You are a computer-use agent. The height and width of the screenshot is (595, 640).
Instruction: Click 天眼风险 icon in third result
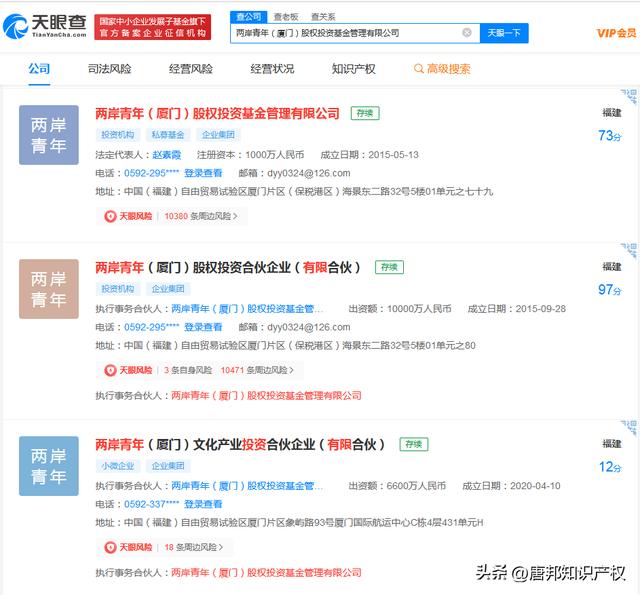click(110, 547)
